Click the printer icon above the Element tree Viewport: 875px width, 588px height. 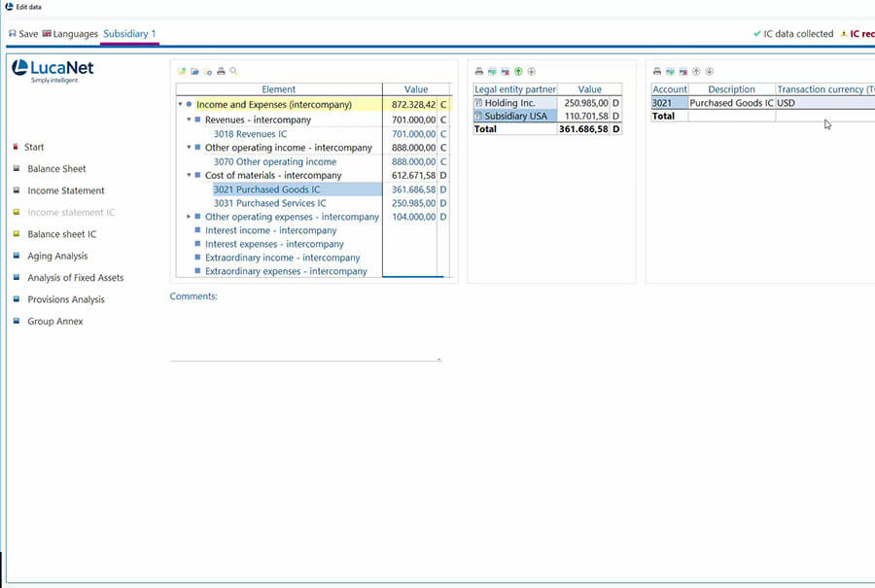point(221,71)
